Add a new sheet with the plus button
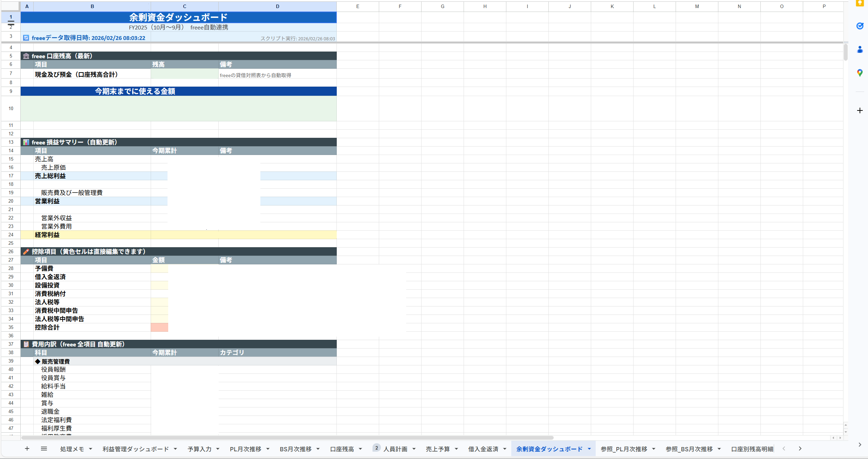Viewport: 868px width, 459px height. point(27,449)
